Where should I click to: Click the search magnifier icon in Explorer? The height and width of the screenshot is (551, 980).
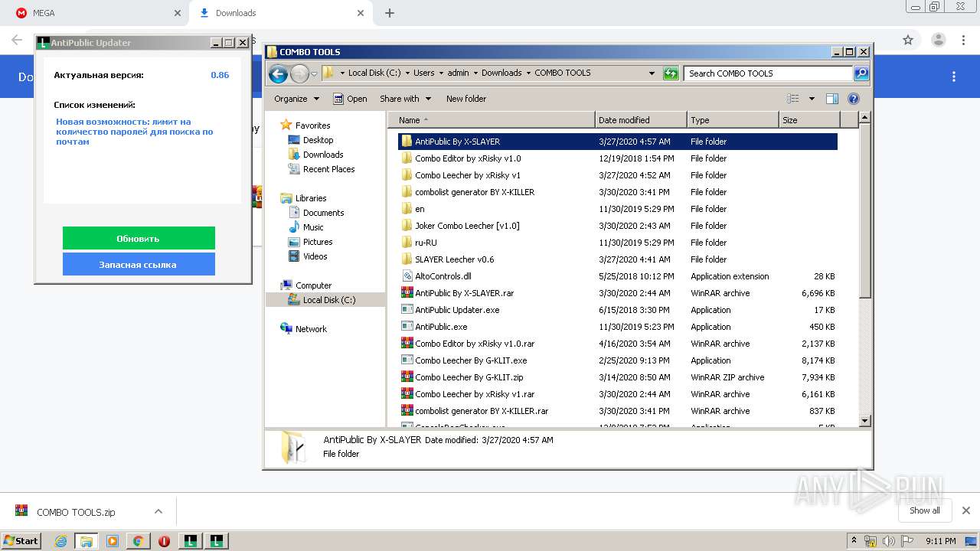point(861,73)
